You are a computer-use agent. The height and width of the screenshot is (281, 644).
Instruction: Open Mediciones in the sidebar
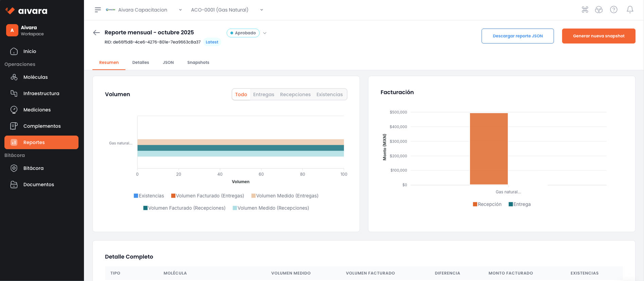pyautogui.click(x=37, y=110)
